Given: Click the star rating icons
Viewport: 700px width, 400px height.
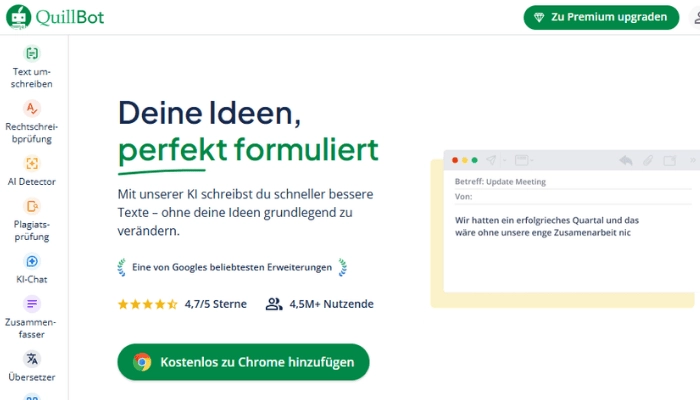Looking at the screenshot, I should (147, 304).
